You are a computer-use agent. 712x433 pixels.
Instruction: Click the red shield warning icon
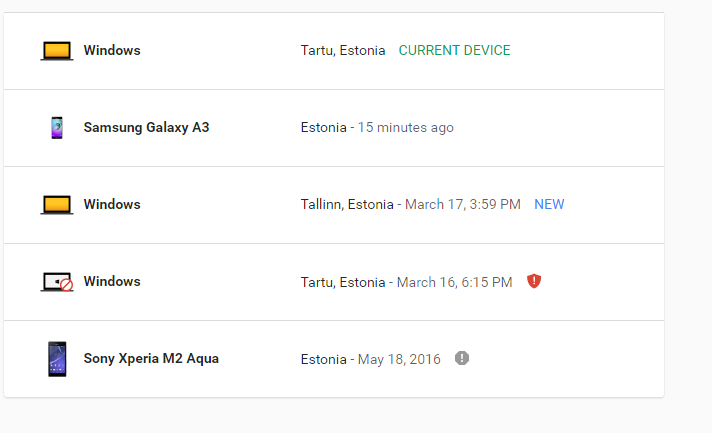coord(534,281)
